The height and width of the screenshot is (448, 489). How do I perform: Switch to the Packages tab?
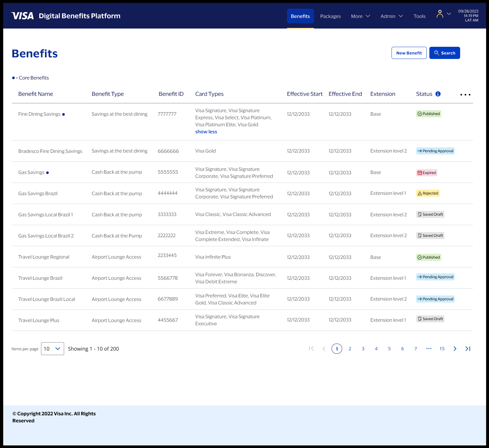tap(330, 16)
